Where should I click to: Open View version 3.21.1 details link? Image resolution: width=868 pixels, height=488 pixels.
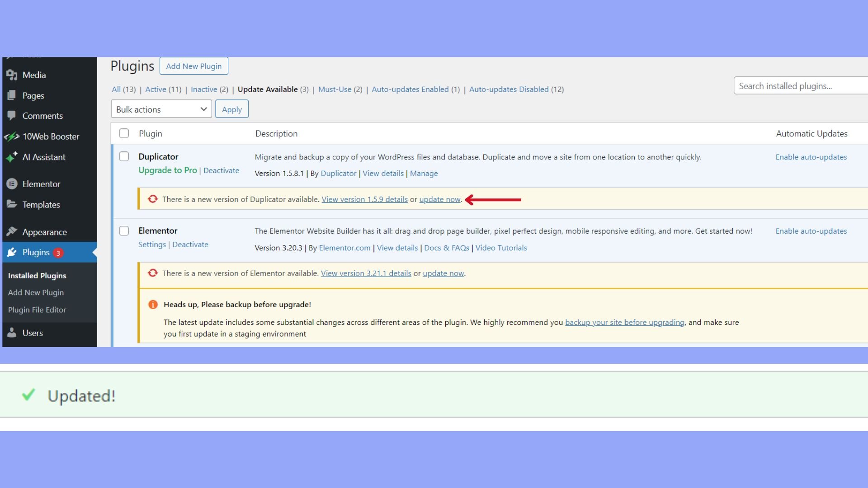click(366, 273)
